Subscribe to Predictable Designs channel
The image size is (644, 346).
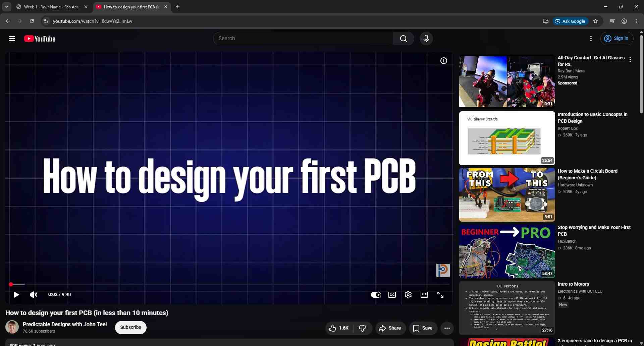coord(131,328)
